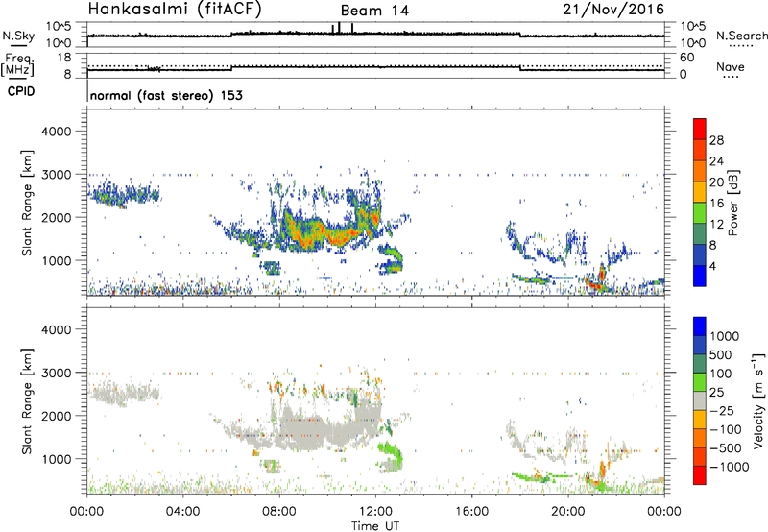The height and width of the screenshot is (532, 768).
Task: Click the '2000' tick of the velocity panel
Action: click(x=56, y=416)
